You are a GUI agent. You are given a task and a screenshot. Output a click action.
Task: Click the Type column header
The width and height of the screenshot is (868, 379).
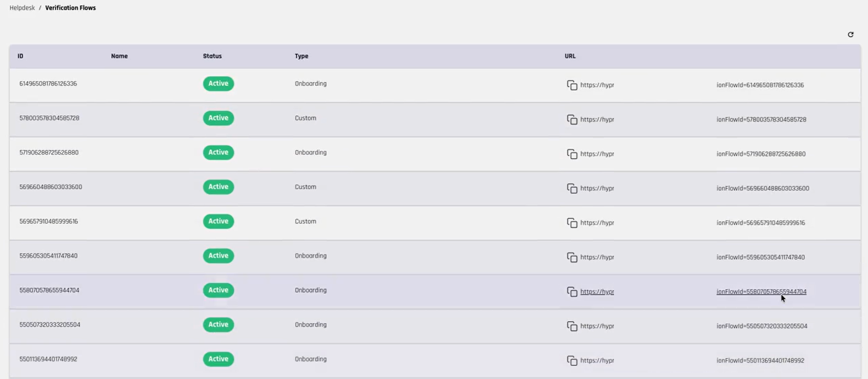click(x=301, y=56)
